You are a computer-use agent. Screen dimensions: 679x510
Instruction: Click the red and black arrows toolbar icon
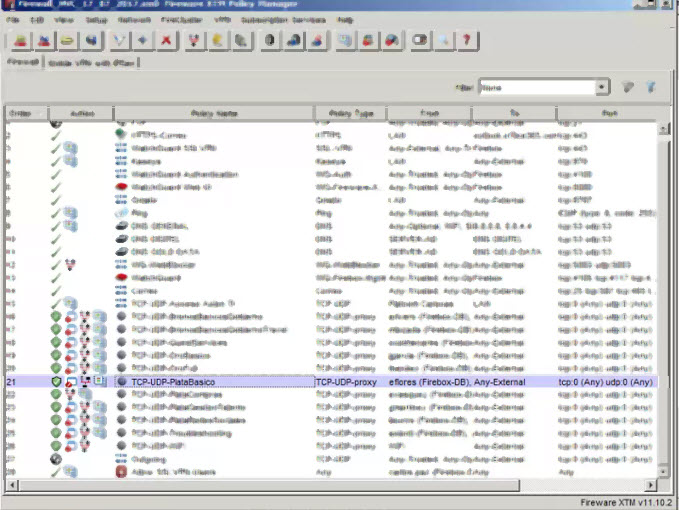coord(194,41)
